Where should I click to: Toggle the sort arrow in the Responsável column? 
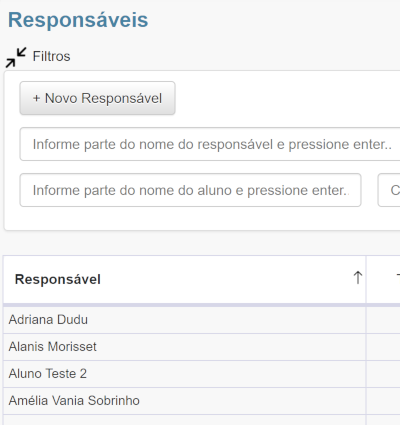click(358, 277)
